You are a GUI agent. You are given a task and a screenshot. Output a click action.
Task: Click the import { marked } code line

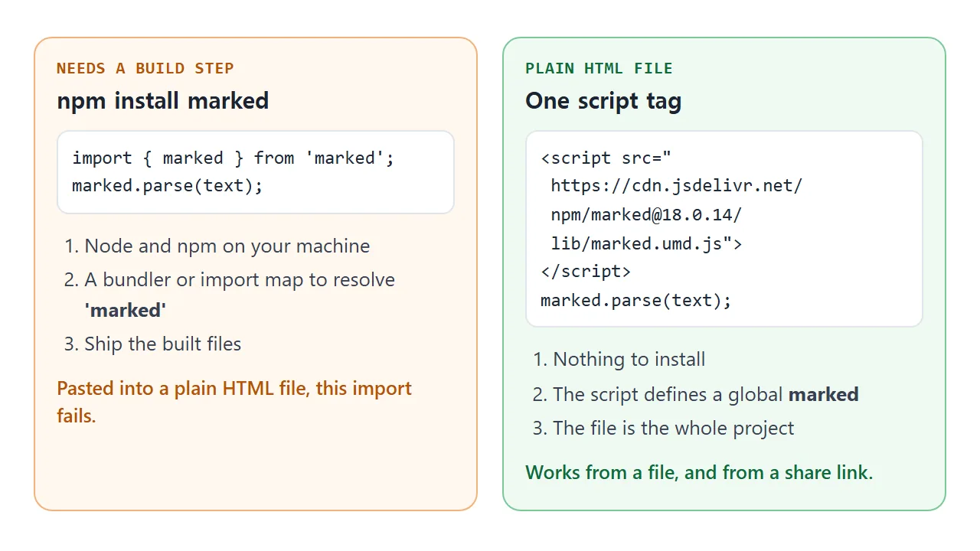tap(234, 158)
